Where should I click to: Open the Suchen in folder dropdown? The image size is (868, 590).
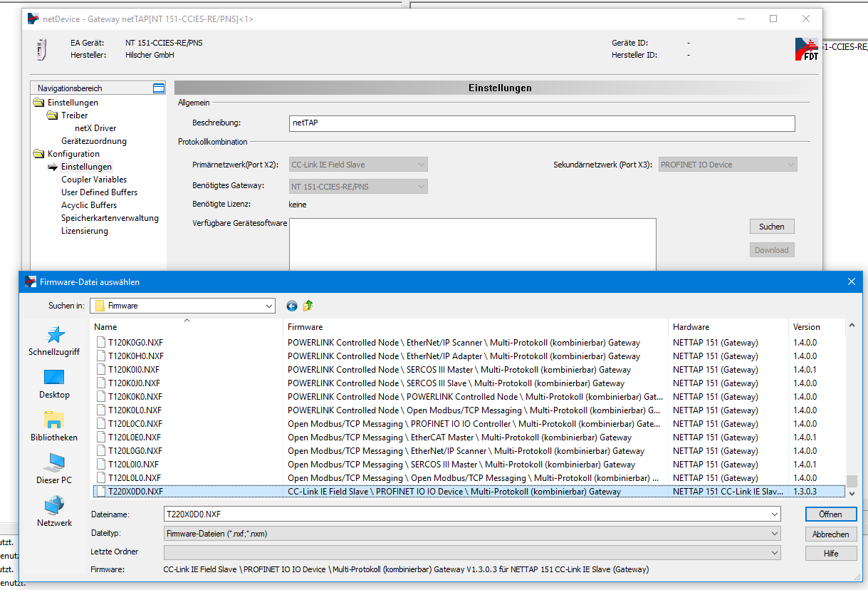(x=268, y=306)
